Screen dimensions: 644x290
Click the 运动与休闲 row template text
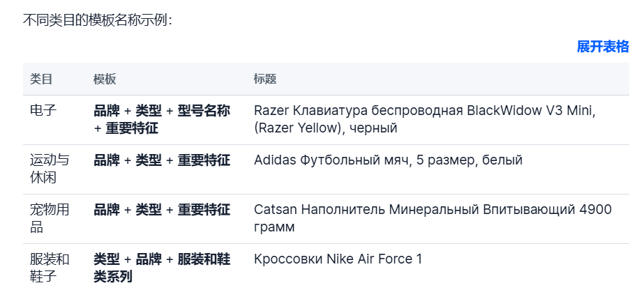click(162, 160)
